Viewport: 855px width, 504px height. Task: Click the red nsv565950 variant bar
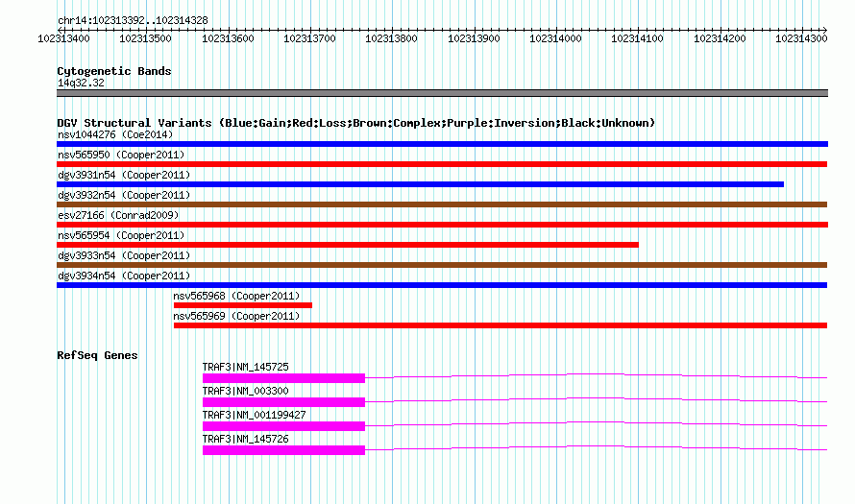tap(442, 164)
